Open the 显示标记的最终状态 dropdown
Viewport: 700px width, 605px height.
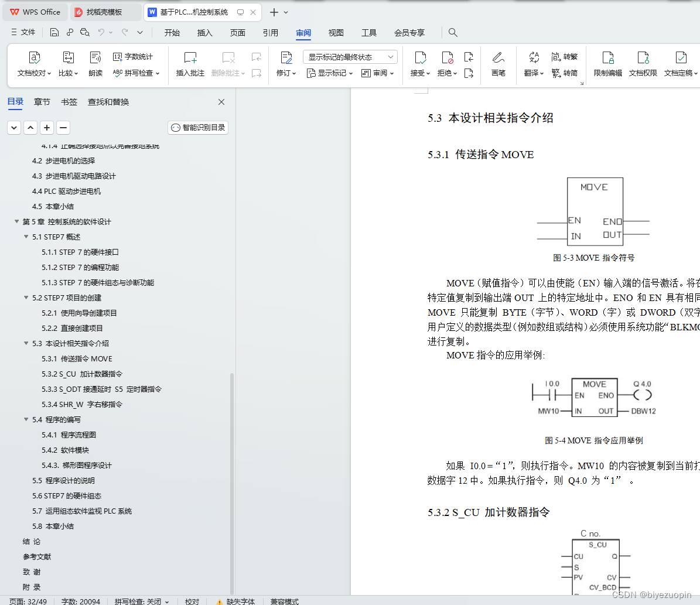(350, 57)
